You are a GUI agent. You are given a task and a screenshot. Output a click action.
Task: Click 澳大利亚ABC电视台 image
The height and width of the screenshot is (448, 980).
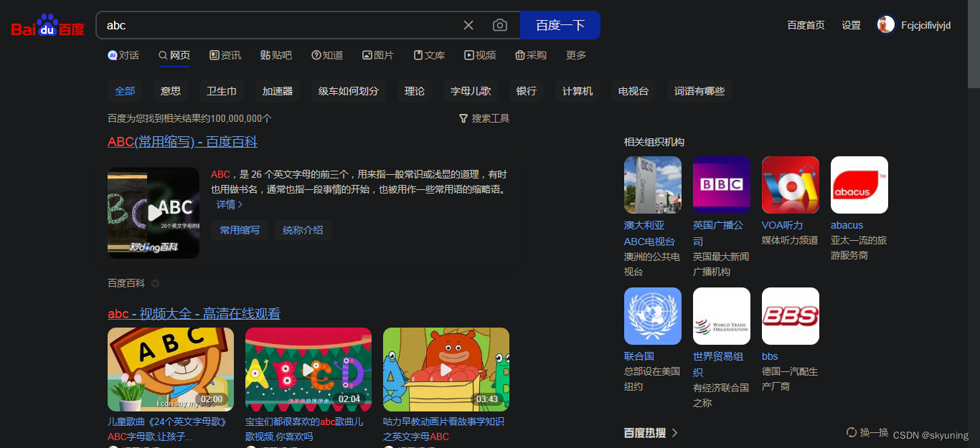point(653,185)
